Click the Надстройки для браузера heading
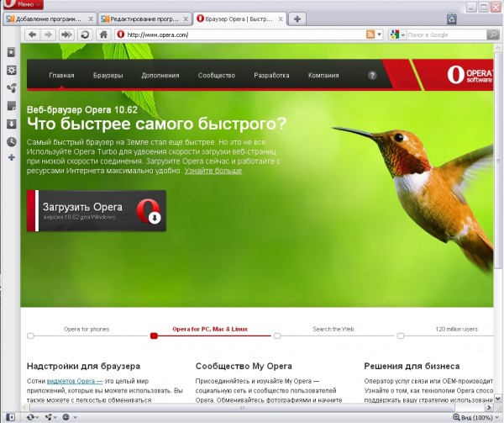 point(83,366)
